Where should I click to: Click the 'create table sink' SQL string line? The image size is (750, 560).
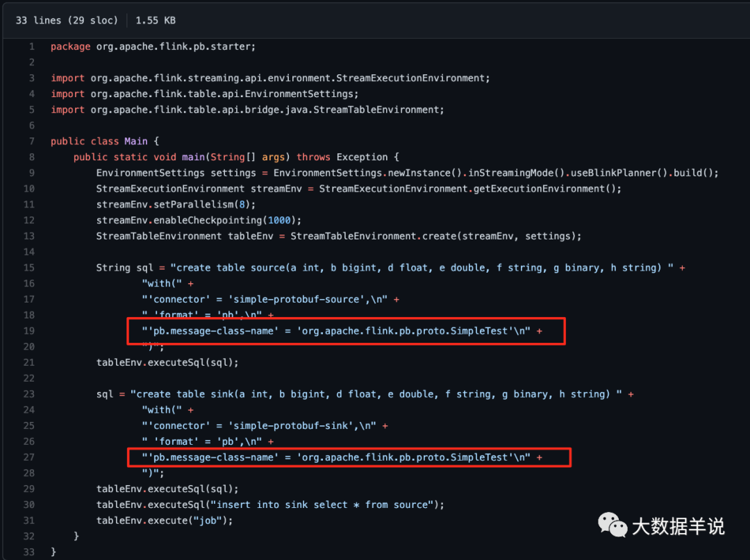click(365, 394)
